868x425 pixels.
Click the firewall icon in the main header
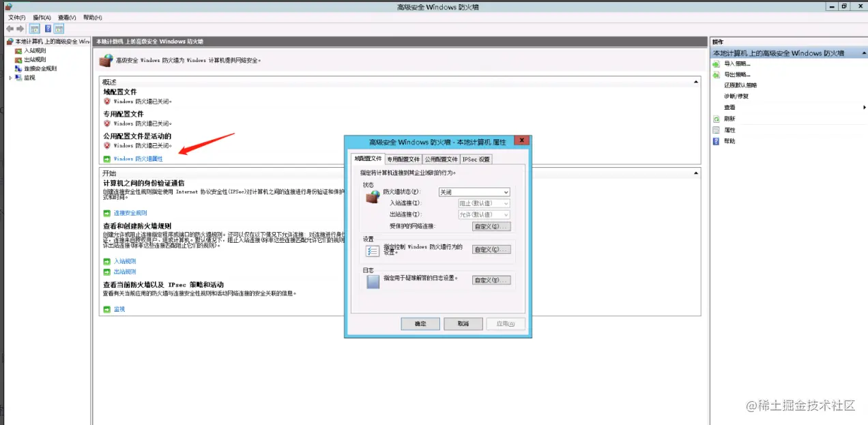[x=106, y=60]
